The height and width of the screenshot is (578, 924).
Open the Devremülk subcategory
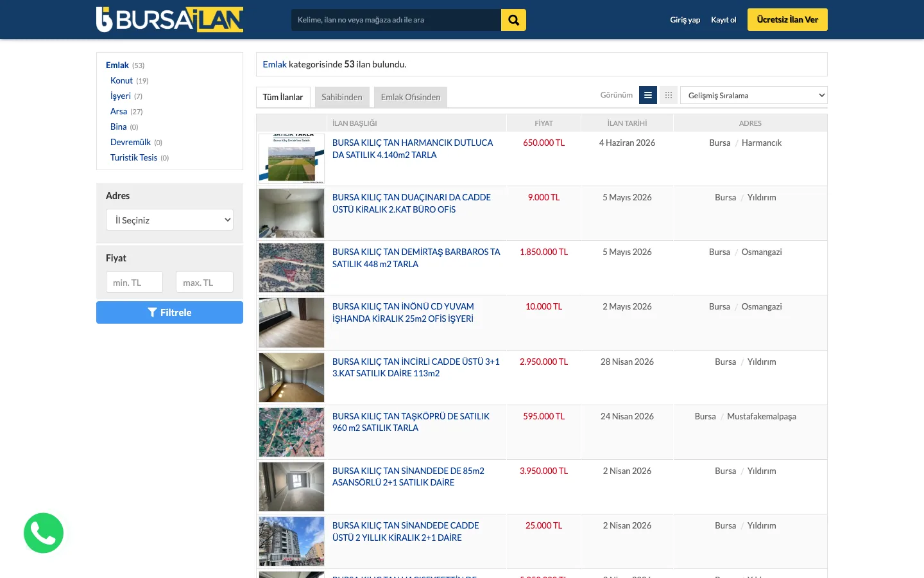coord(130,142)
